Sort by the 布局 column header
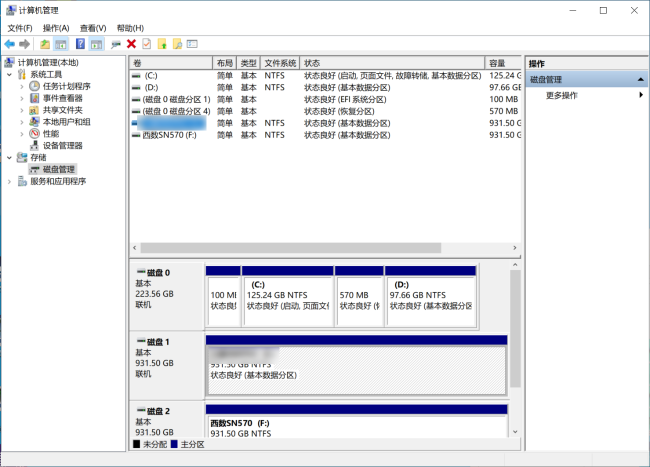The width and height of the screenshot is (650, 467). point(224,63)
